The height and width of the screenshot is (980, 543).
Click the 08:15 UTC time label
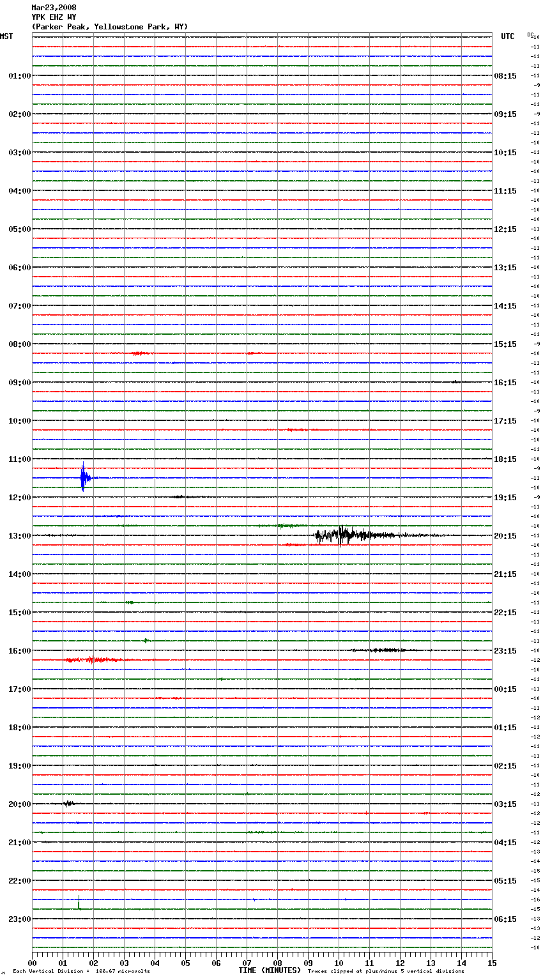(x=505, y=76)
